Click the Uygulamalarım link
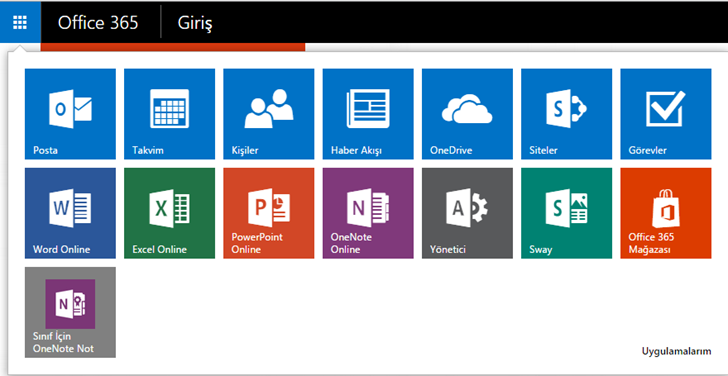Image resolution: width=728 pixels, height=376 pixels. [x=676, y=351]
